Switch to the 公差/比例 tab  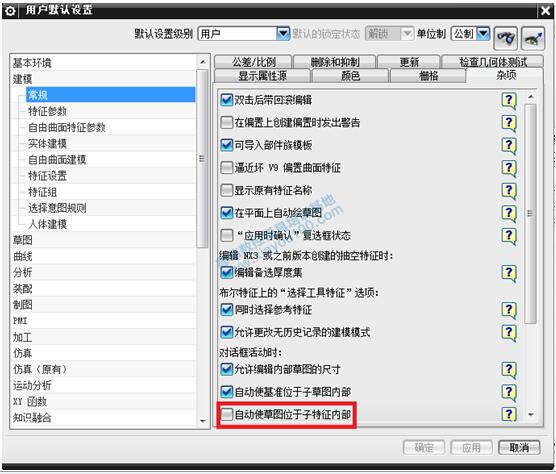click(x=253, y=62)
